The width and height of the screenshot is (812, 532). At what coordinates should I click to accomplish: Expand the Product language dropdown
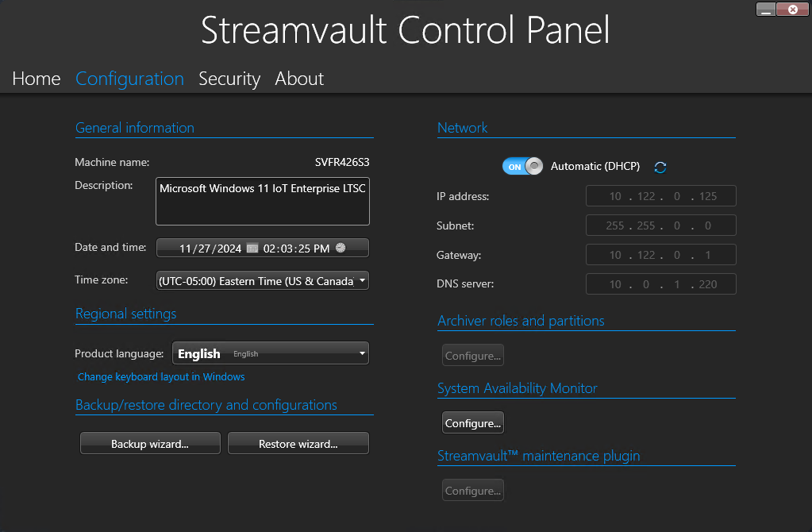pyautogui.click(x=270, y=353)
